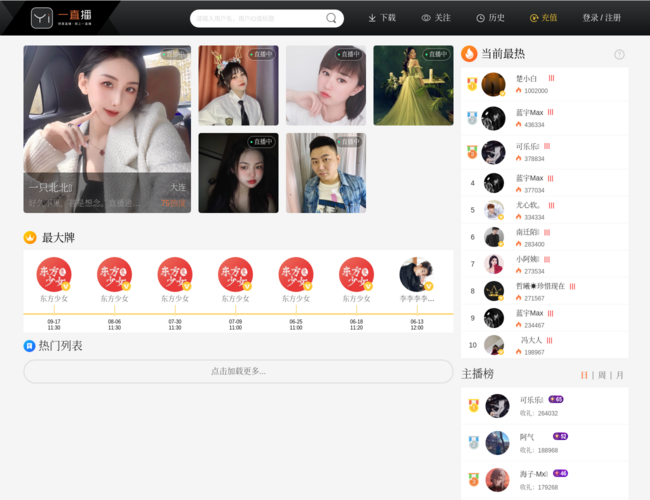Click the 一直播 logo in the header
Screen dimensions: 650x500
(x=64, y=17)
